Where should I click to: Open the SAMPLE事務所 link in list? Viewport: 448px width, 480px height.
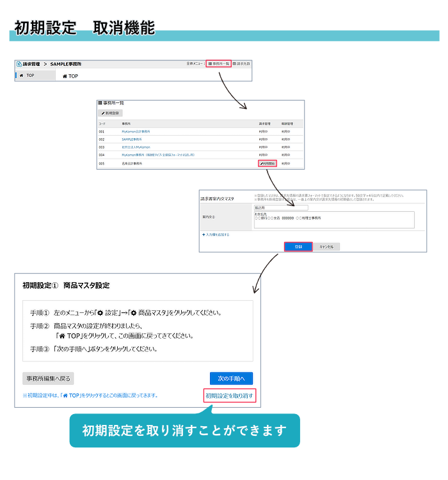(x=130, y=139)
